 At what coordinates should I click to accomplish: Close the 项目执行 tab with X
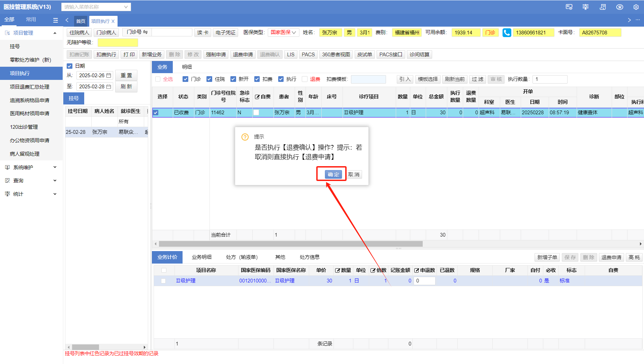113,21
